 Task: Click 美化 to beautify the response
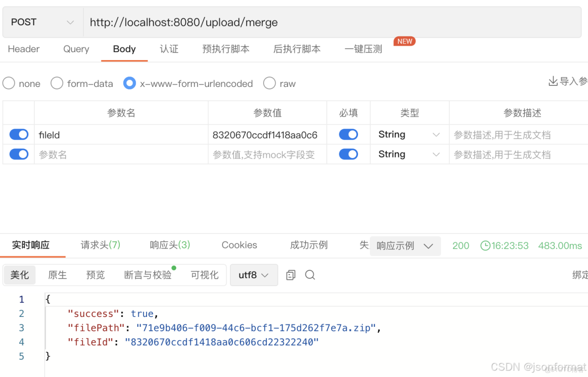click(x=19, y=275)
